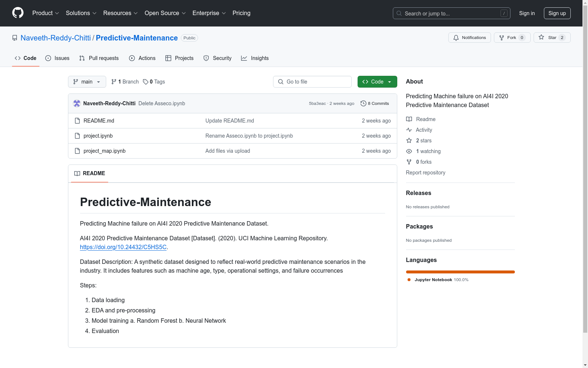This screenshot has height=368, width=588.
Task: Follow the doi.org dataset link
Action: (123, 247)
